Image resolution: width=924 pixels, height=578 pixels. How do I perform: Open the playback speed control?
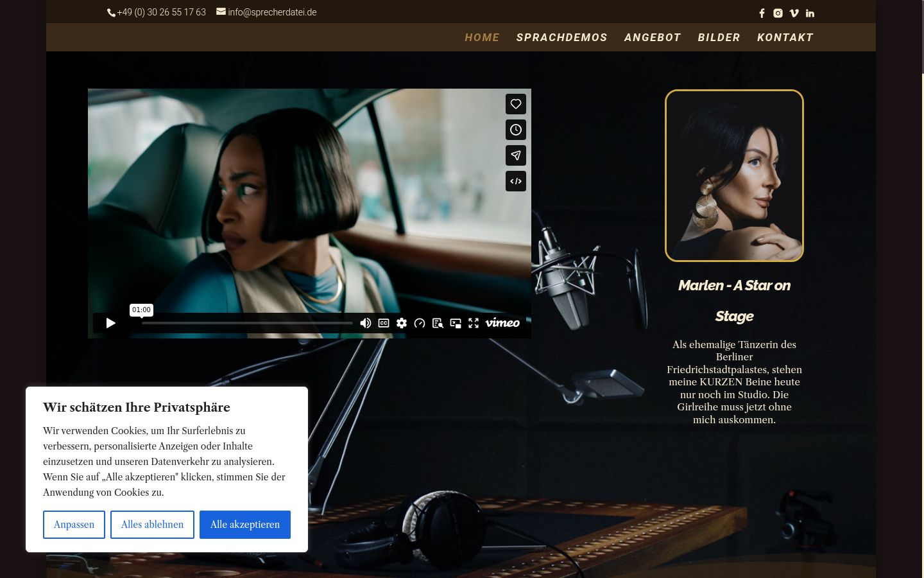420,323
